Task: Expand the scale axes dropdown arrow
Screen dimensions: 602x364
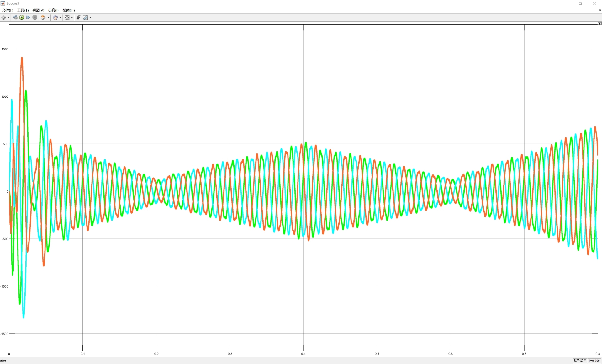Action: coord(72,18)
